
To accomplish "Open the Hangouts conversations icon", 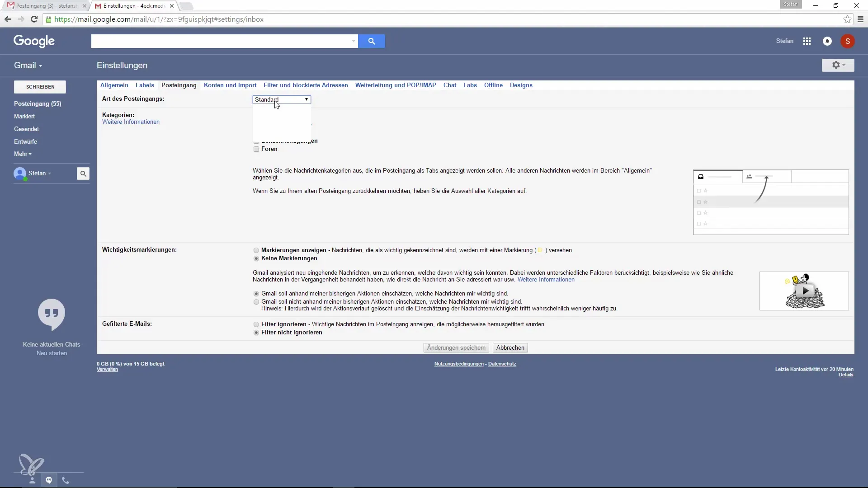I will click(49, 480).
